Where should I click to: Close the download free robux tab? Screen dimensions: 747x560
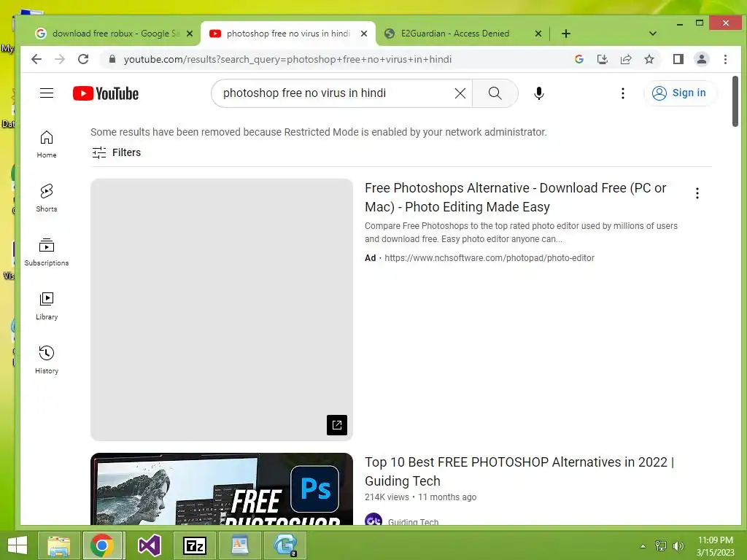click(x=190, y=34)
